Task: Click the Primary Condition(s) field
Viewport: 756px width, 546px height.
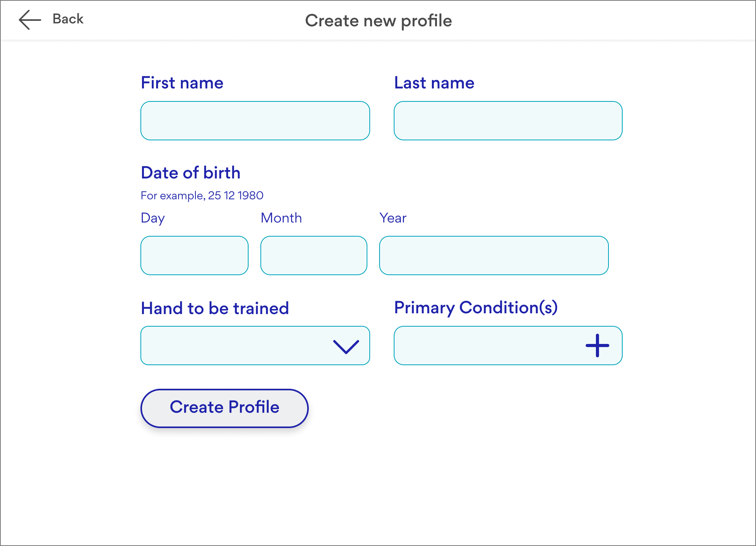Action: [x=488, y=346]
